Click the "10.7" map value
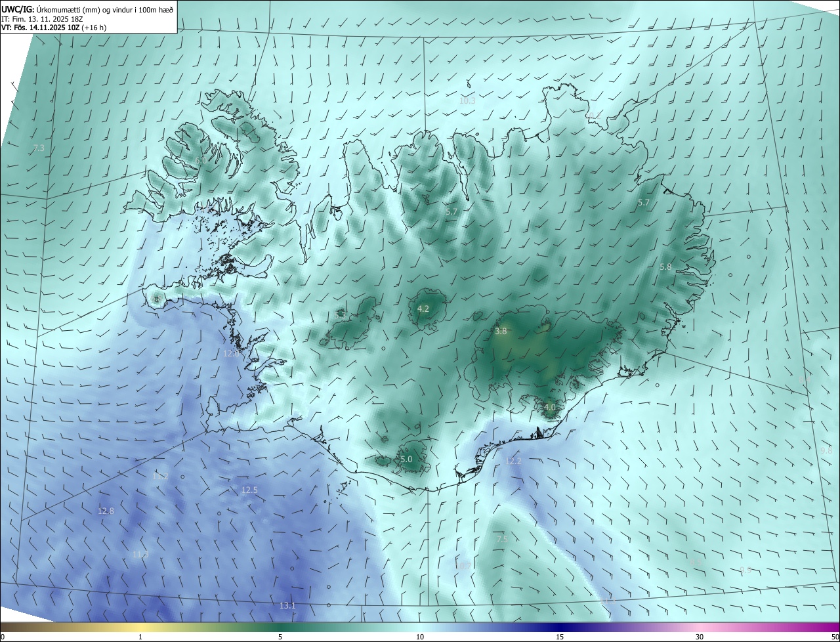Viewport: 840px width, 642px height. (x=463, y=565)
